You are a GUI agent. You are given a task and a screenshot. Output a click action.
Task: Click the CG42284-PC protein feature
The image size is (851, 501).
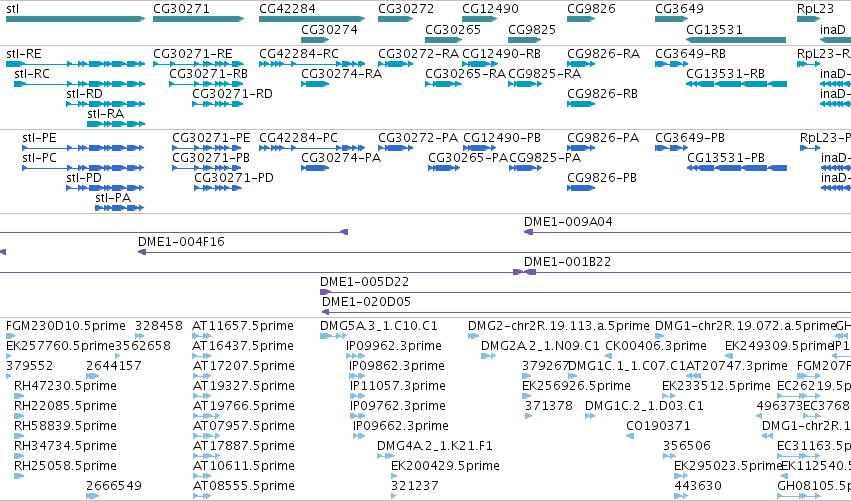[x=312, y=148]
